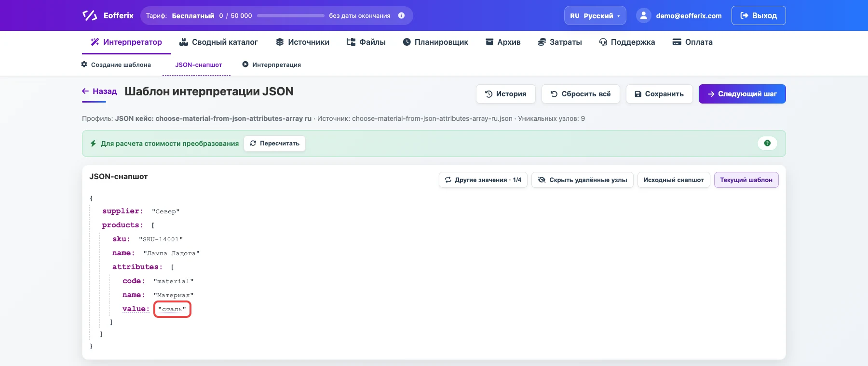
Task: Click the "Север" supplier value
Action: coord(166,211)
